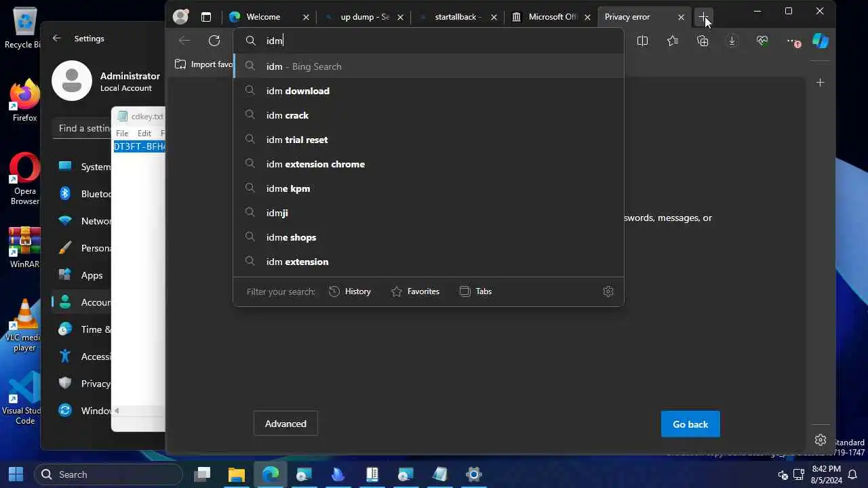
Task: Select the Privacy error tab
Action: click(644, 17)
